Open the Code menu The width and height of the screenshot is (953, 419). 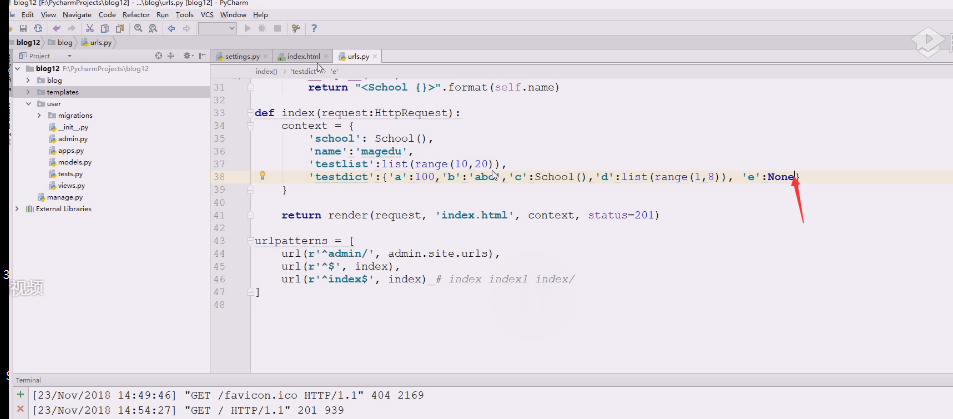click(x=107, y=14)
